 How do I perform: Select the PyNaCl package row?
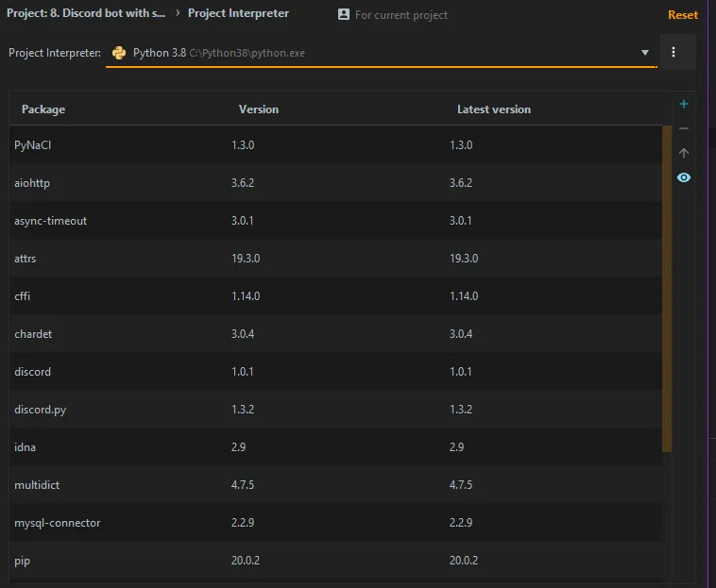(x=335, y=145)
